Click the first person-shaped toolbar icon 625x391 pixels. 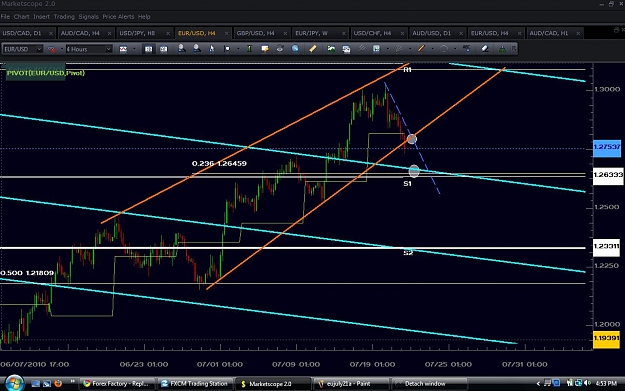tap(181, 49)
